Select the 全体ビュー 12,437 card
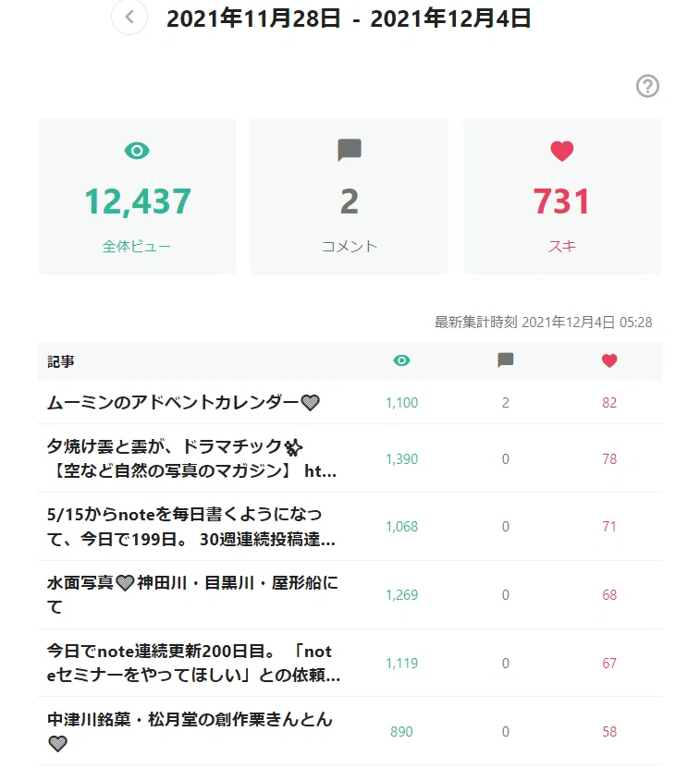The image size is (700, 768). tap(137, 197)
